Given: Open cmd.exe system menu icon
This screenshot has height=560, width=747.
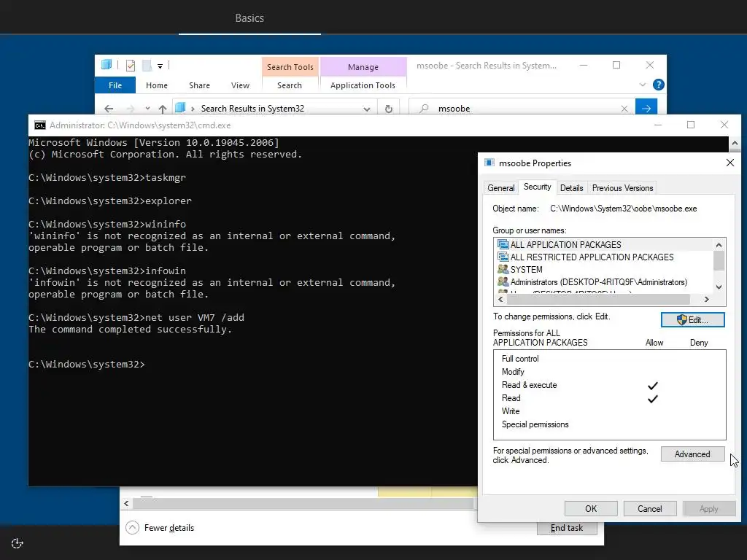Looking at the screenshot, I should point(40,125).
